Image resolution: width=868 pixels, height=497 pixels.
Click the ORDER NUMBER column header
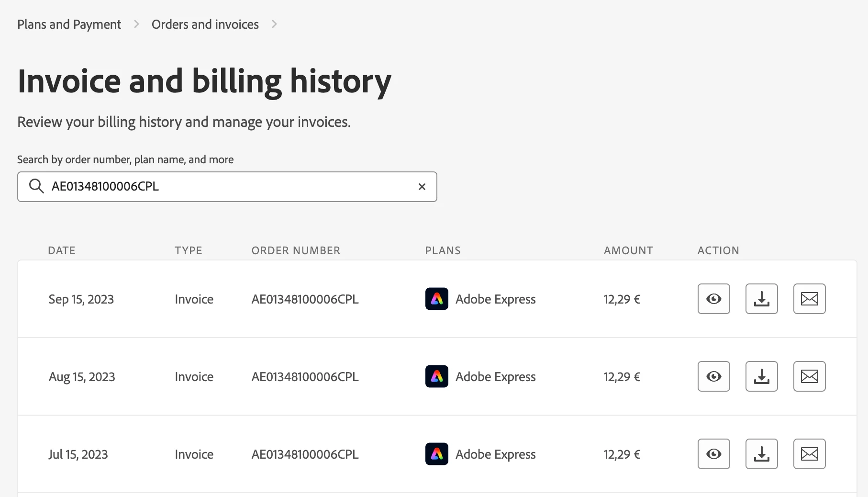click(296, 250)
